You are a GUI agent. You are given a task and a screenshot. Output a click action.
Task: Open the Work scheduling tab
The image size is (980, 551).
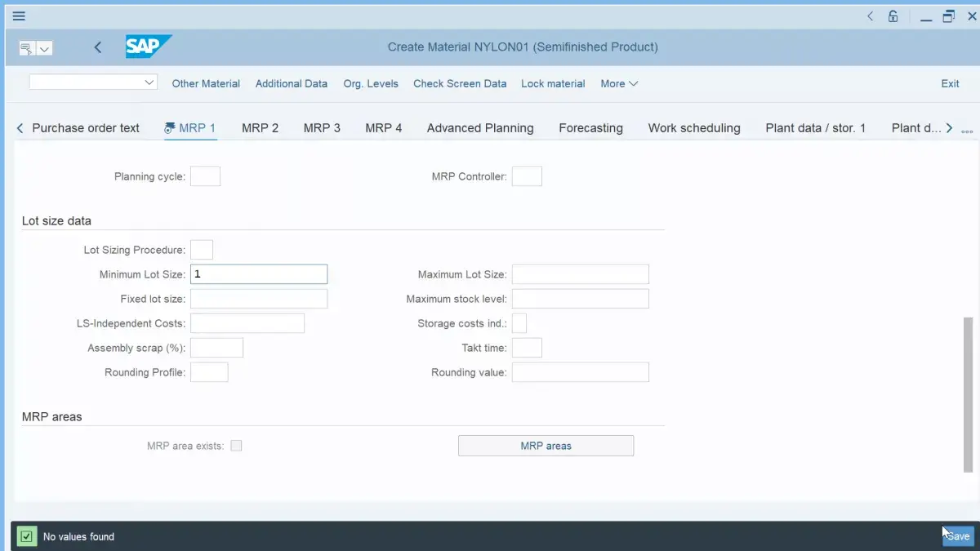coord(694,128)
